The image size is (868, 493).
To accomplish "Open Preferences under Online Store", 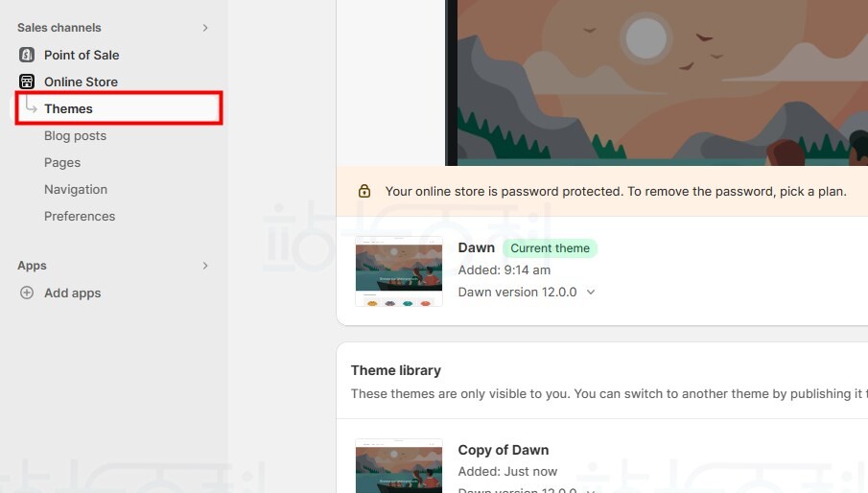I will point(80,217).
